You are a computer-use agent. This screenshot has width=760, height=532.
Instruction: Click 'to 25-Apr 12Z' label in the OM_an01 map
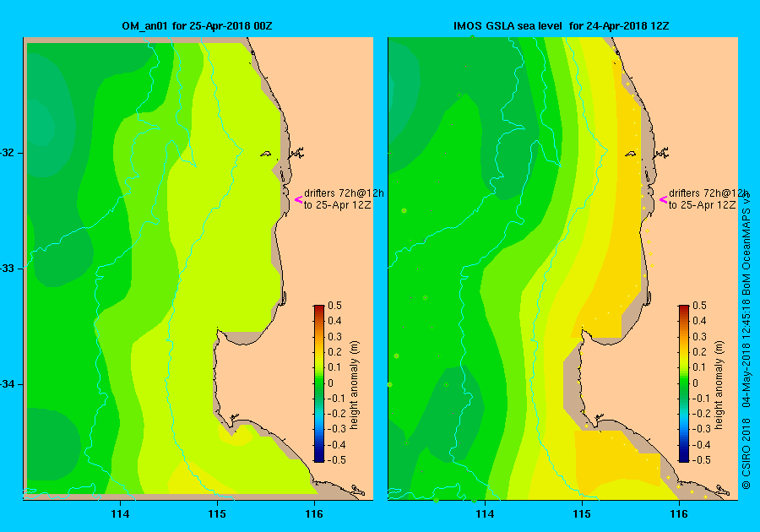pyautogui.click(x=337, y=205)
